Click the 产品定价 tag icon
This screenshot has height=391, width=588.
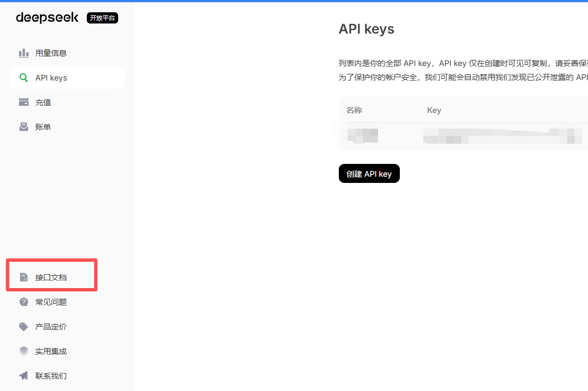[24, 327]
